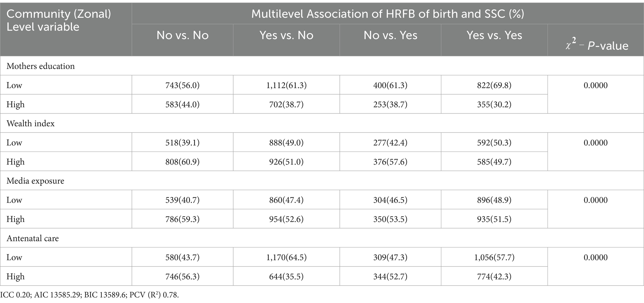Image resolution: width=644 pixels, height=303 pixels.
Task: Click cell value 518(39.1)
Action: pyautogui.click(x=182, y=143)
